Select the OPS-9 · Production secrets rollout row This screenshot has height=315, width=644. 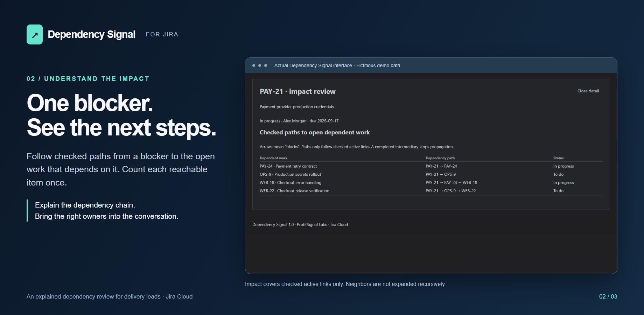point(431,174)
